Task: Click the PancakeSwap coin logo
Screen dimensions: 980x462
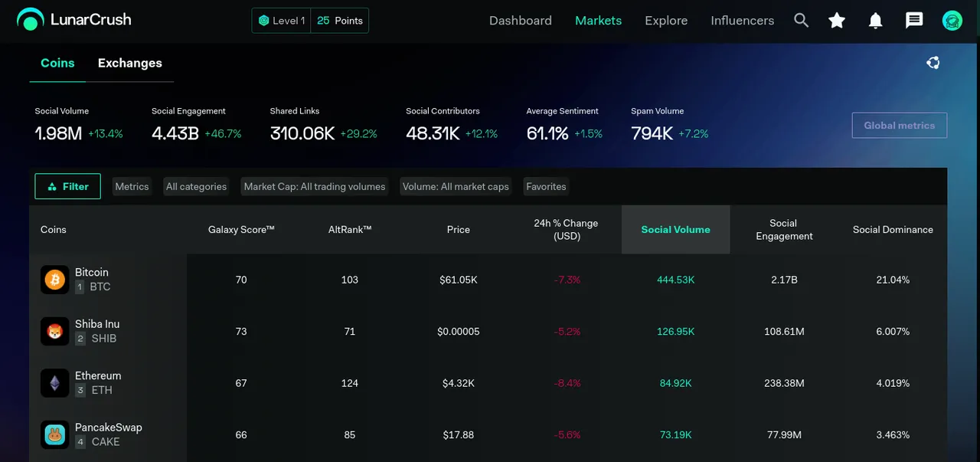Action: click(54, 434)
